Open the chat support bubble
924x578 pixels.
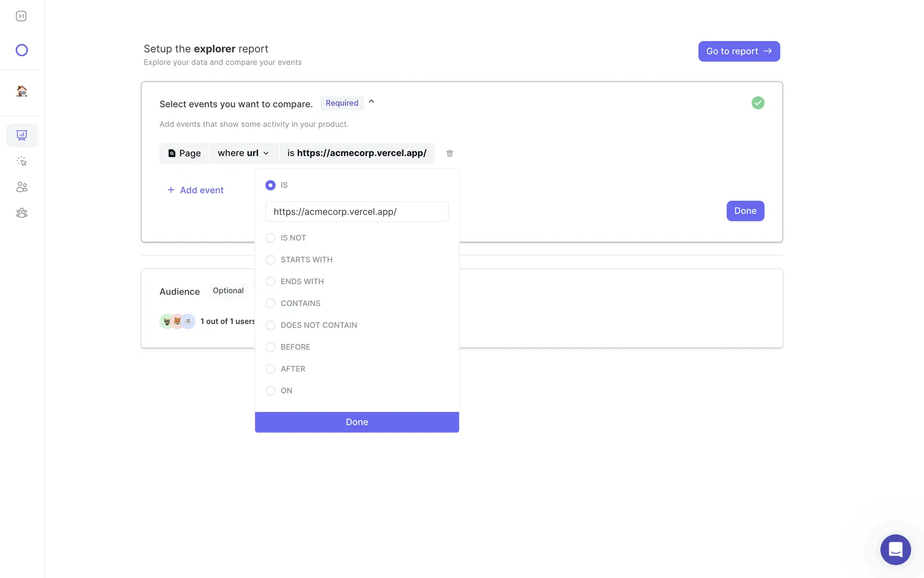(895, 549)
